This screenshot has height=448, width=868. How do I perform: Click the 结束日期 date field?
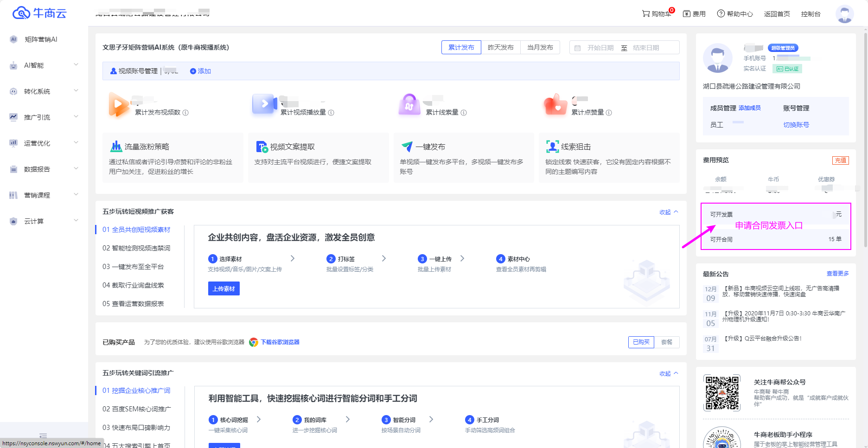tap(646, 48)
